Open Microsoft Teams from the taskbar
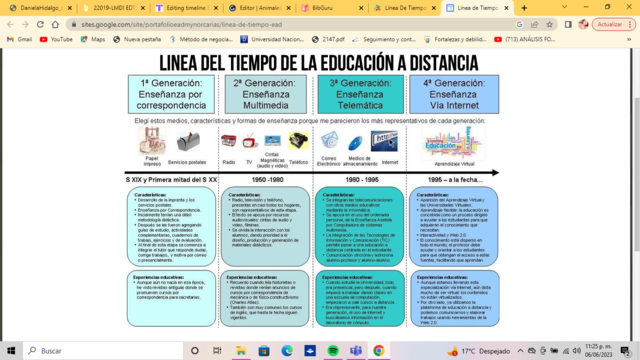The image size is (640, 360). [356, 351]
